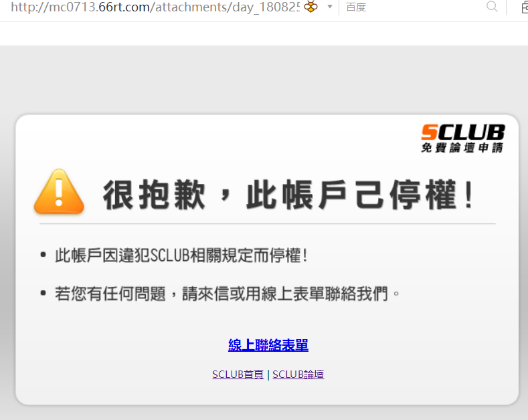Click the 免費論壇申請 tagline under logo
Image resolution: width=528 pixels, height=420 pixels.
(462, 147)
